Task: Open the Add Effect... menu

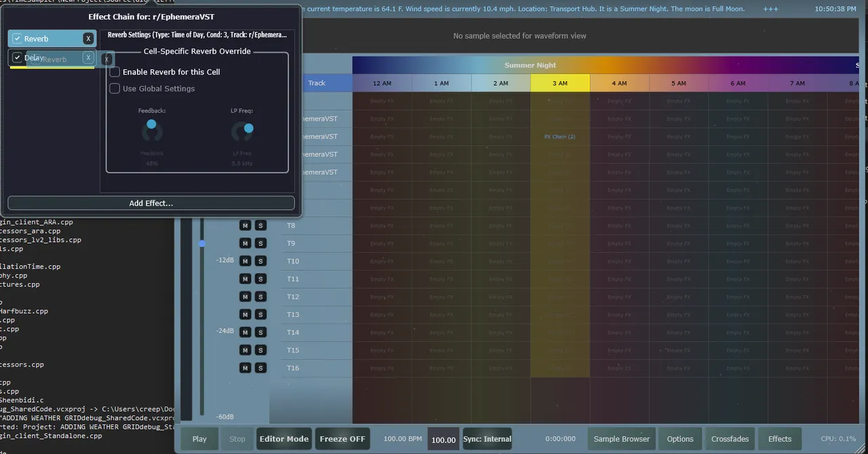Action: [x=151, y=203]
